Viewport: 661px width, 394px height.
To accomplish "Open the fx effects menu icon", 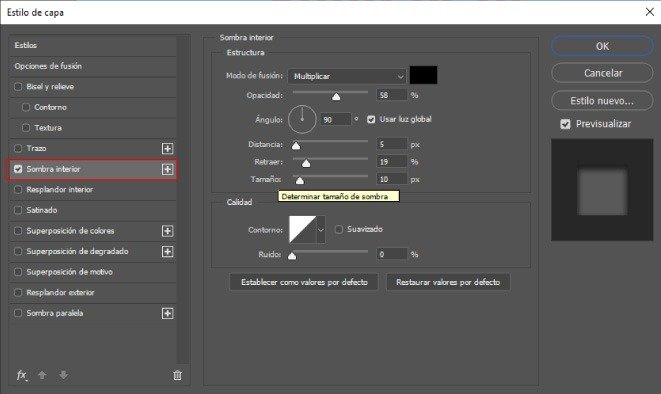I will (21, 375).
